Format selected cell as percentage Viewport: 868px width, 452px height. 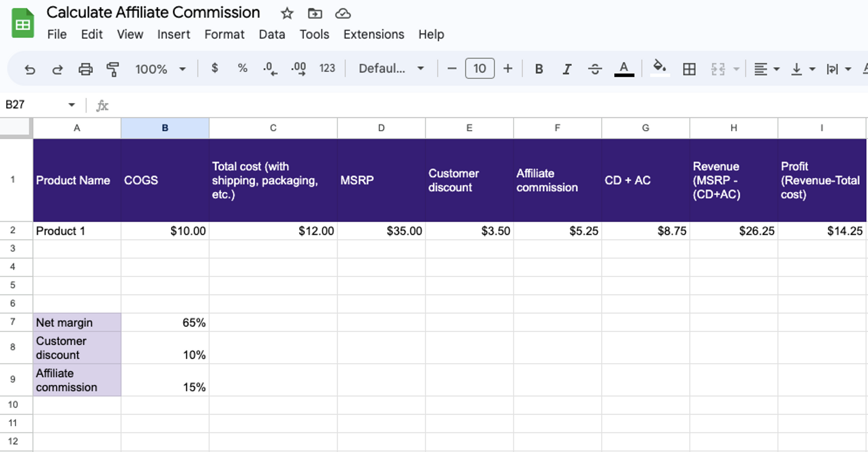click(x=242, y=69)
